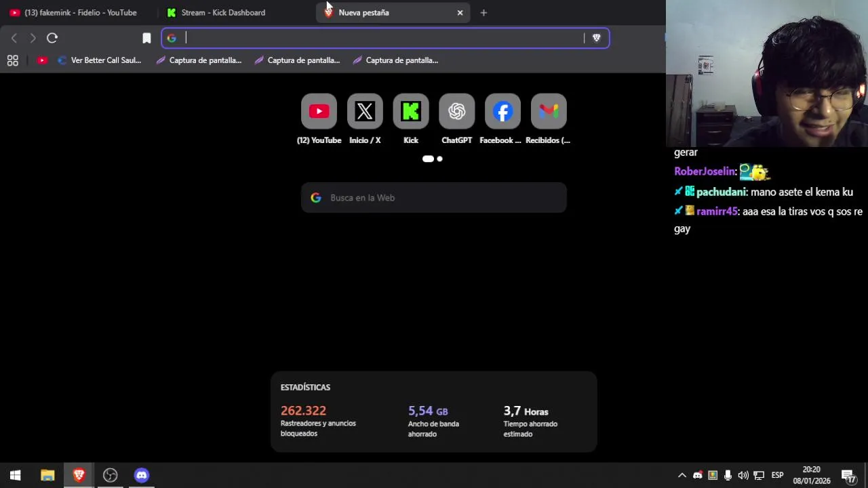This screenshot has width=868, height=488.
Task: Open the ChatGPT shortcut tile
Action: 457,111
